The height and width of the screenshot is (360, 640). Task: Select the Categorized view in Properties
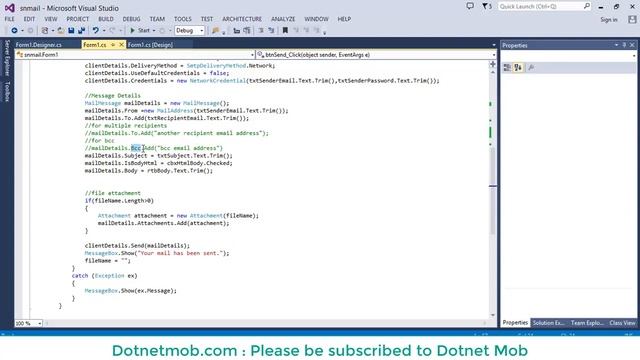(507, 68)
